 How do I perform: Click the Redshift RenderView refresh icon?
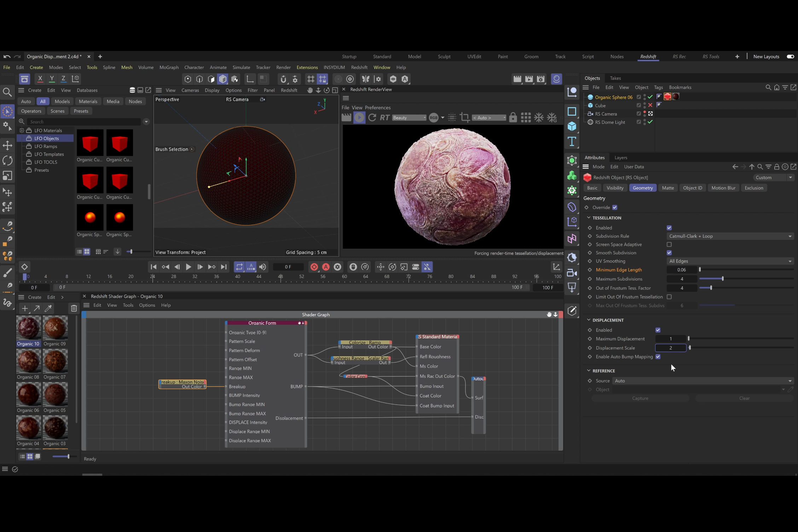[x=372, y=117]
